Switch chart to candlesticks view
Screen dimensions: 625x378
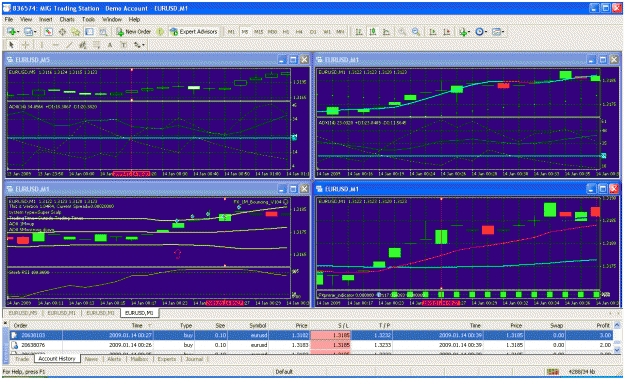(x=373, y=32)
